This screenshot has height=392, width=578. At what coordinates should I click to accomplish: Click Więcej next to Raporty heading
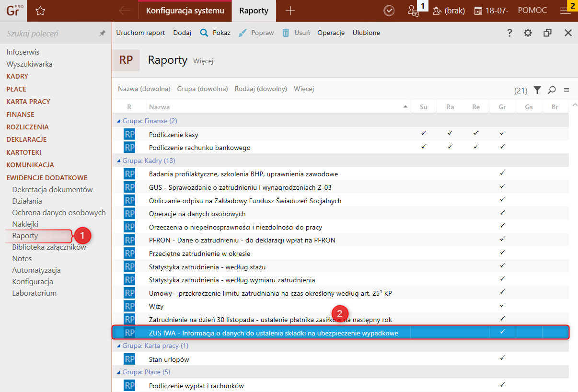[x=203, y=61]
